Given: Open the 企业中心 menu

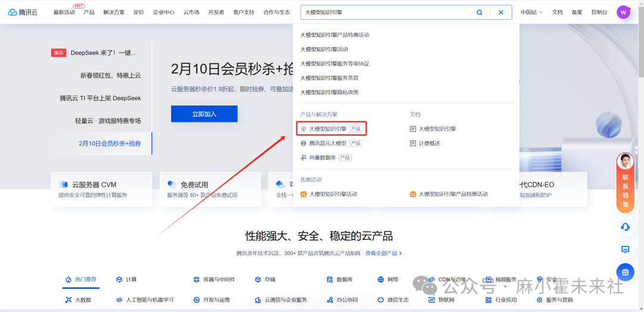Looking at the screenshot, I should (164, 13).
